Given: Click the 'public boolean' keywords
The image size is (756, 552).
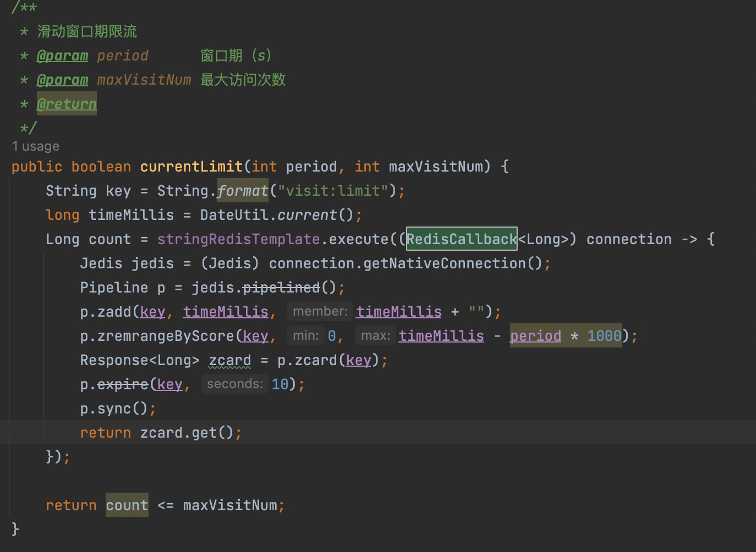Looking at the screenshot, I should [x=71, y=167].
